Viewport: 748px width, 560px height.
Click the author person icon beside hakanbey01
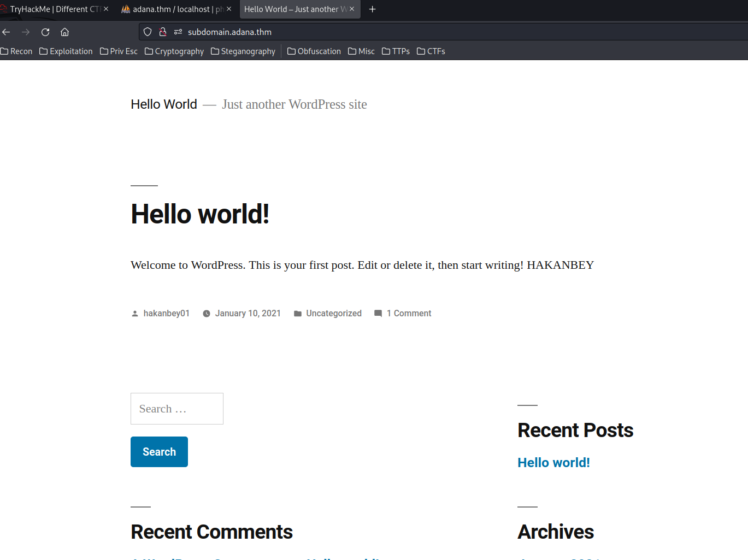click(135, 314)
